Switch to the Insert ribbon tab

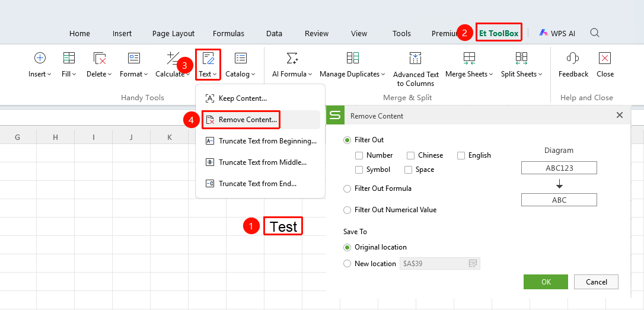tap(122, 34)
